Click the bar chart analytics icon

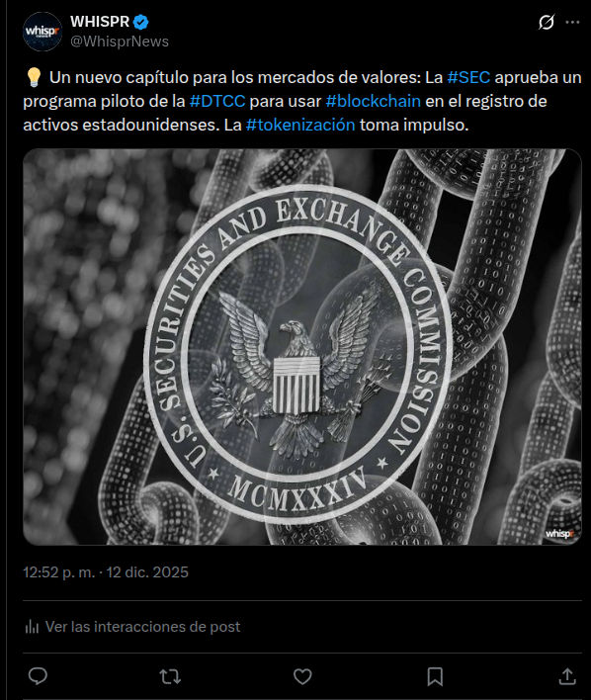(x=32, y=627)
